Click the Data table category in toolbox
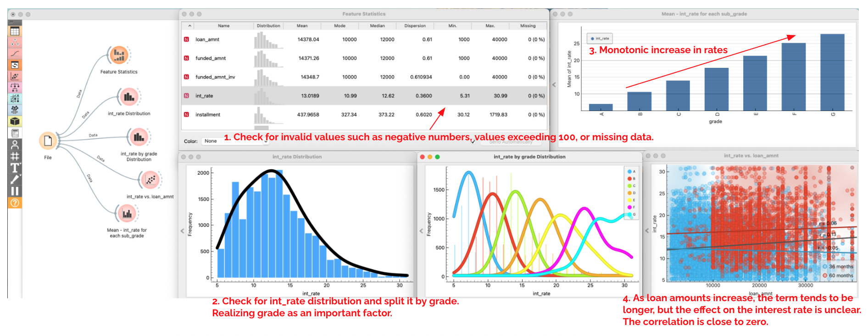The height and width of the screenshot is (336, 868). [15, 31]
